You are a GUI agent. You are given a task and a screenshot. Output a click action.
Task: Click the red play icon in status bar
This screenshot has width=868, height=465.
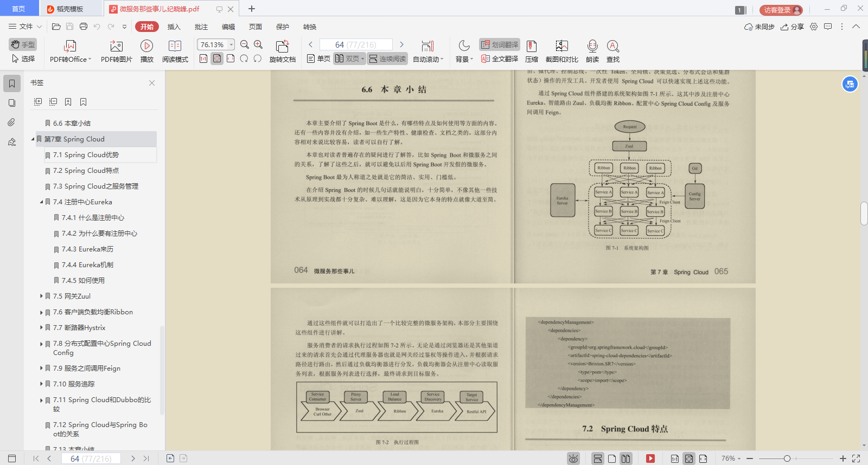coord(650,458)
